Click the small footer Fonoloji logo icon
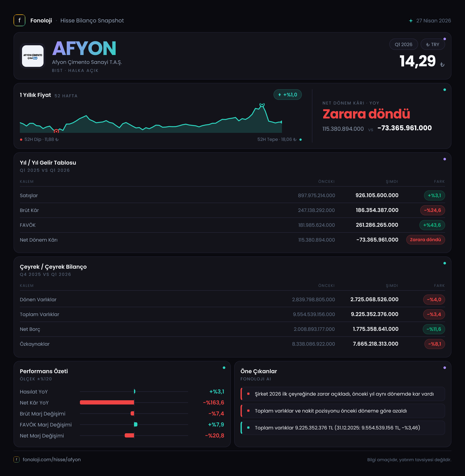Image resolution: width=465 pixels, height=476 pixels. (x=16, y=459)
